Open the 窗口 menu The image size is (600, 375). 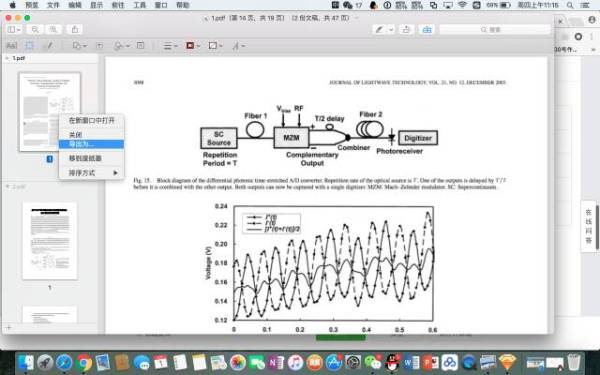(x=161, y=5)
